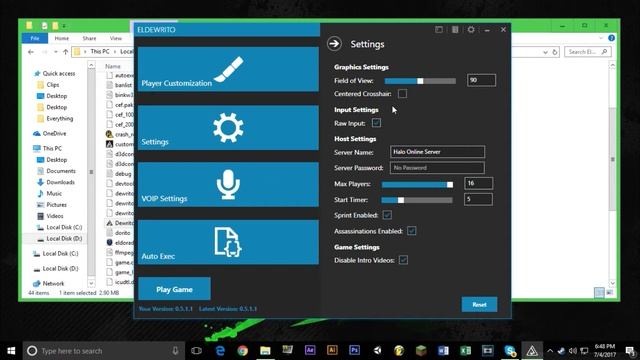Expand the Explorer address bar history dropdown
640x360 pixels.
click(545, 52)
